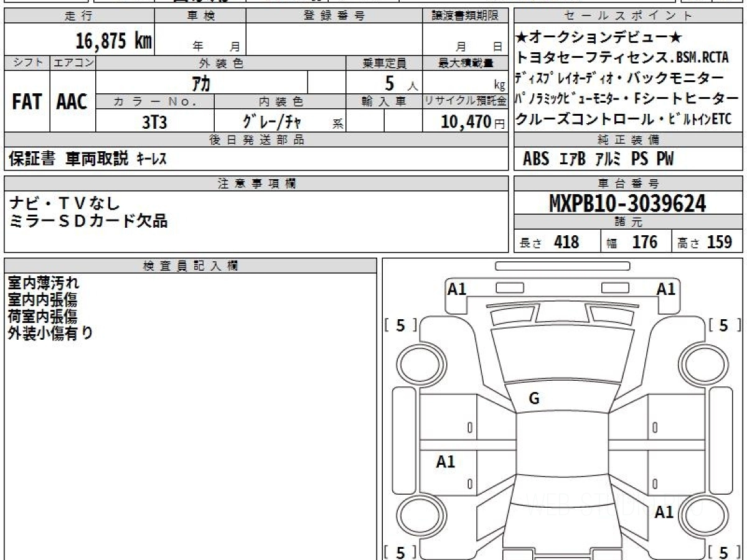Click the A1 mark on the left door

[446, 462]
